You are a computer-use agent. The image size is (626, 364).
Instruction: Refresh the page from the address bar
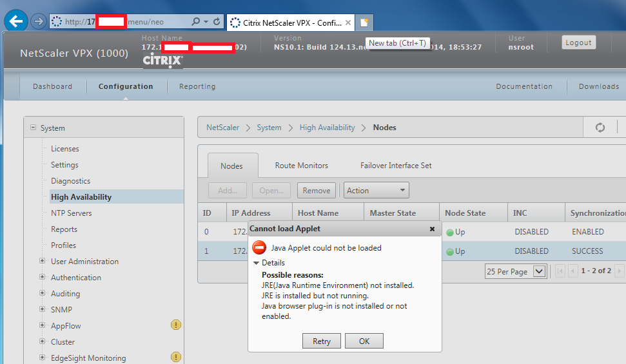pyautogui.click(x=217, y=21)
